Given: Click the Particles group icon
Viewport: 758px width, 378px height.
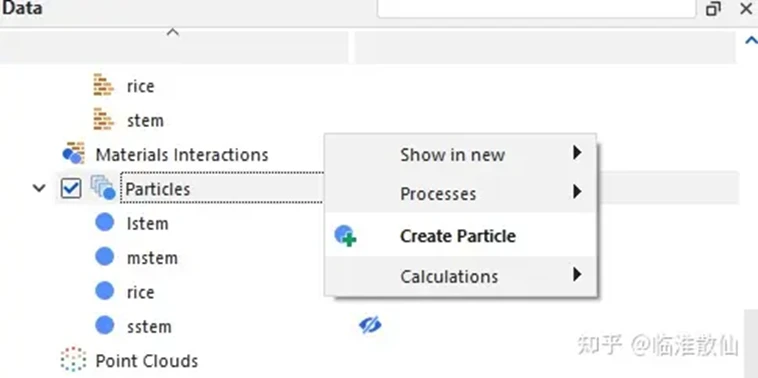Looking at the screenshot, I should (102, 188).
